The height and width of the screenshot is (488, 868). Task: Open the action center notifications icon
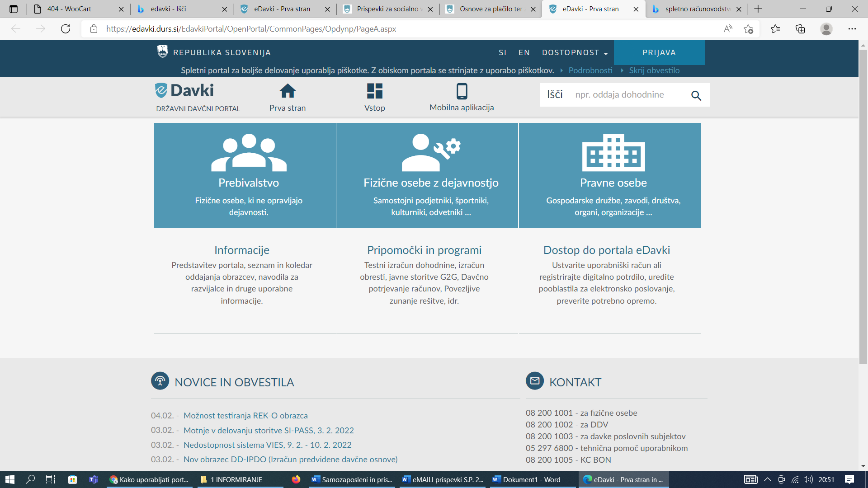point(849,479)
